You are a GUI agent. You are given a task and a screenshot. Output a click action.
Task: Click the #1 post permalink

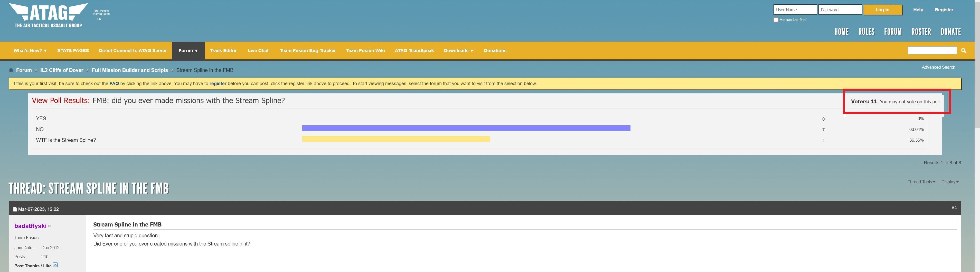pyautogui.click(x=954, y=208)
